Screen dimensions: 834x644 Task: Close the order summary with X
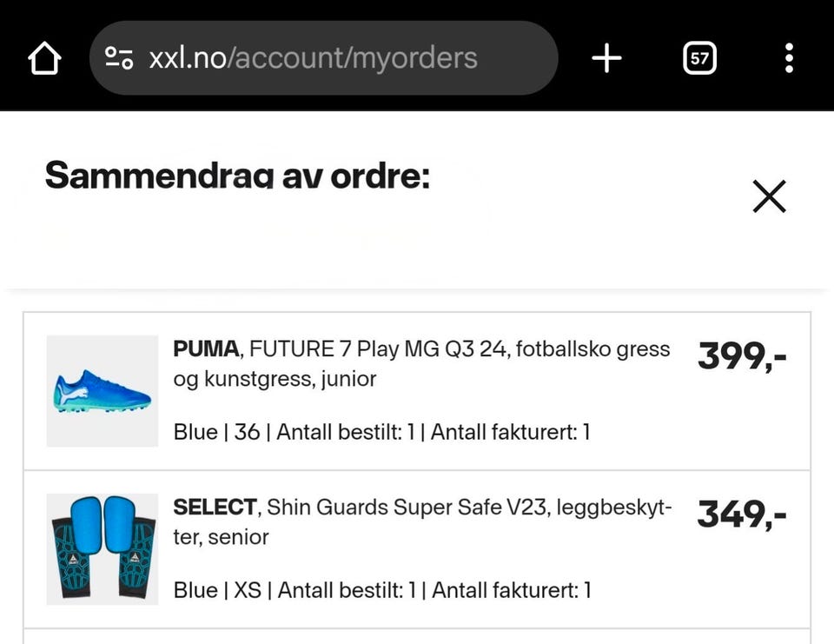pos(769,196)
